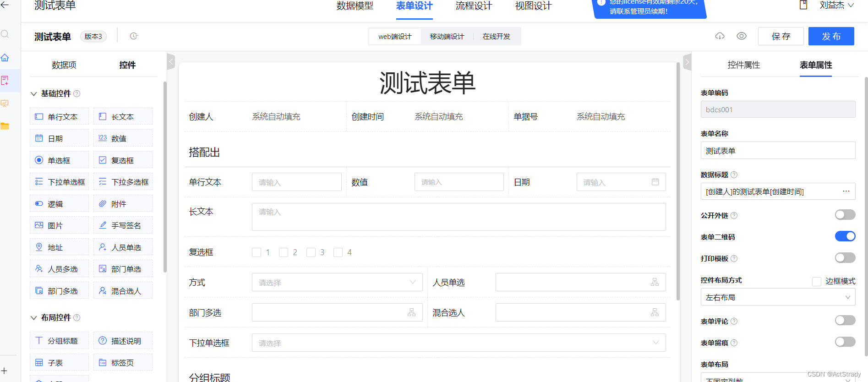Toggle 公开外链 switch
This screenshot has height=382, width=868.
[x=845, y=215]
